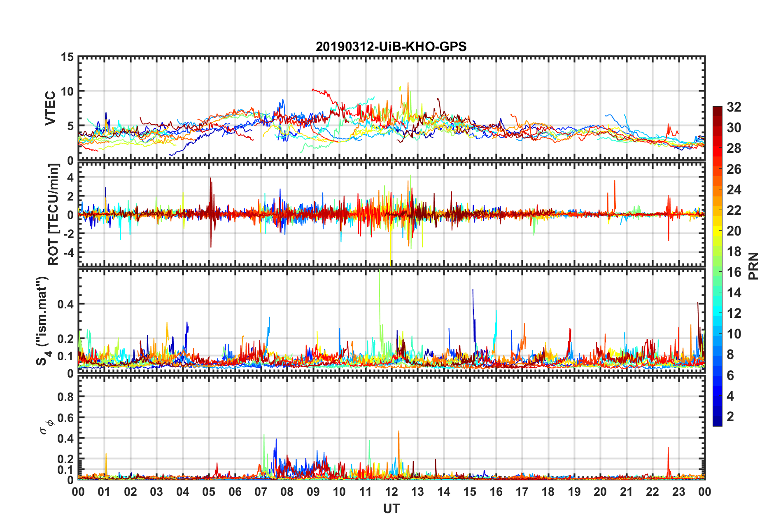Click the red VTEC trace peak near 09 UT
The width and height of the screenshot is (783, 532).
click(314, 90)
